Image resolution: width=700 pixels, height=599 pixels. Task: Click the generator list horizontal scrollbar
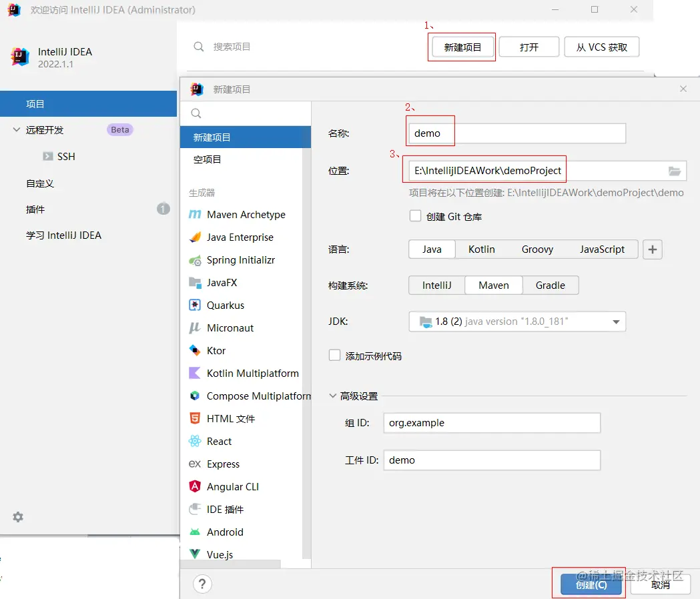[230, 564]
